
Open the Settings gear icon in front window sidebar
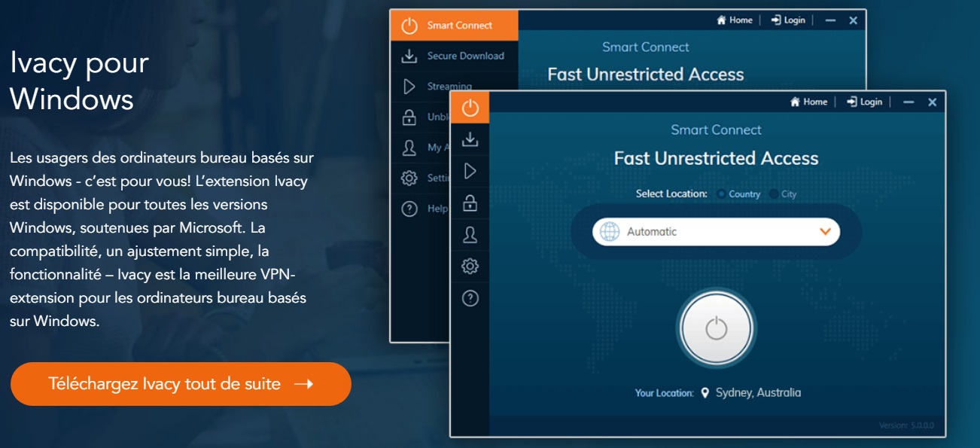point(470,266)
